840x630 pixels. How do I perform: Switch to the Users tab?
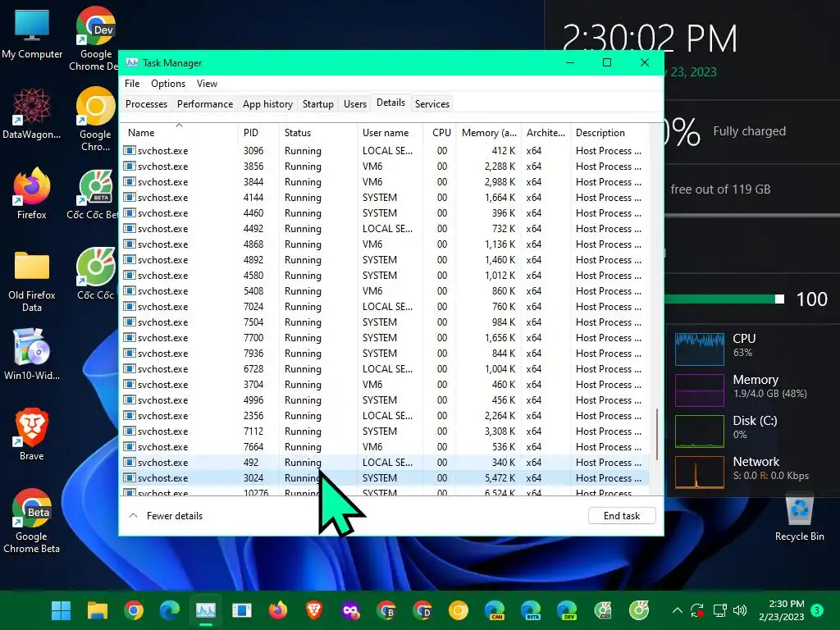coord(355,104)
